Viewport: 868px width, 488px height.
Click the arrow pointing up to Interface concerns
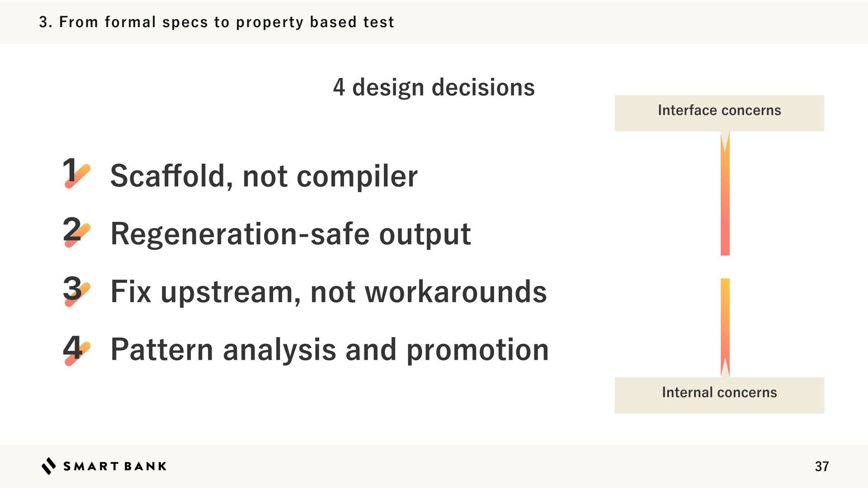725,193
